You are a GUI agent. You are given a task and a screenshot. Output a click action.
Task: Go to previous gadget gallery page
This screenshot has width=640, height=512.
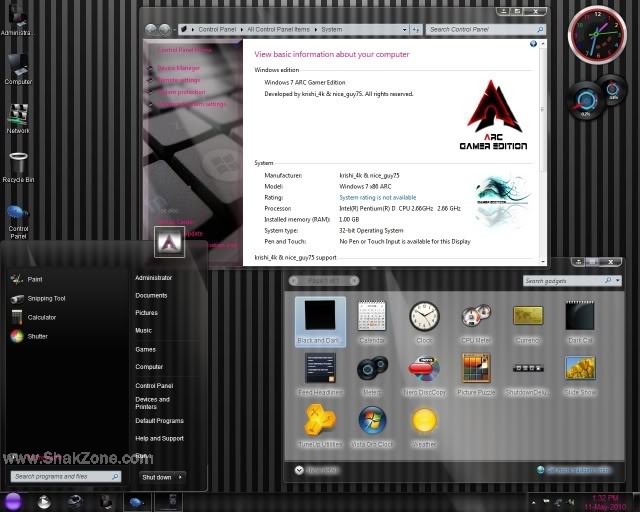coord(294,280)
